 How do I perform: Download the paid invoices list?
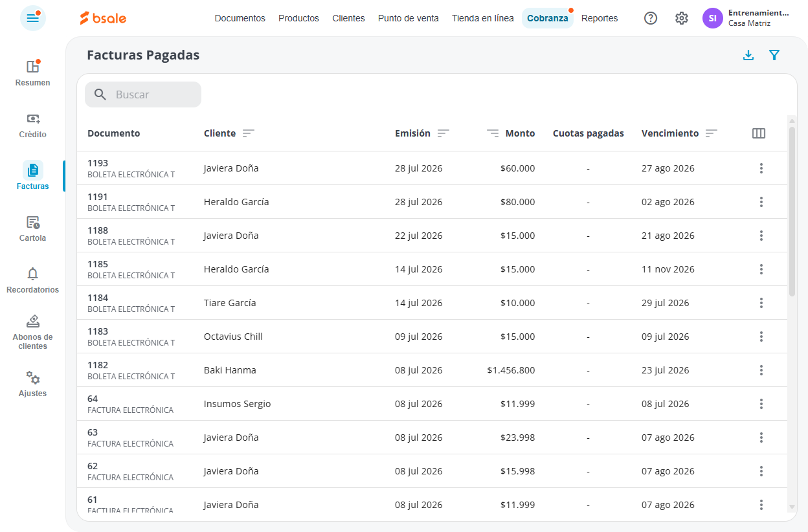[748, 55]
